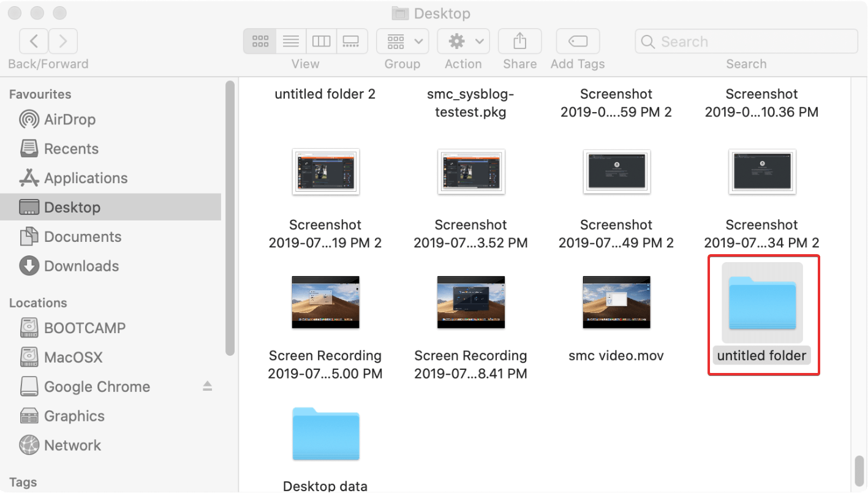Open the Group dropdown

(x=402, y=40)
